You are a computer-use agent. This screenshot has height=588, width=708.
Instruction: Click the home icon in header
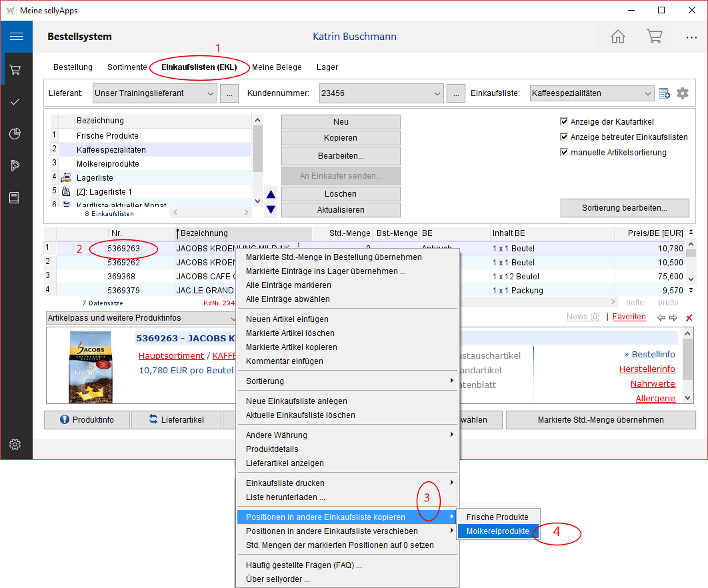(618, 37)
